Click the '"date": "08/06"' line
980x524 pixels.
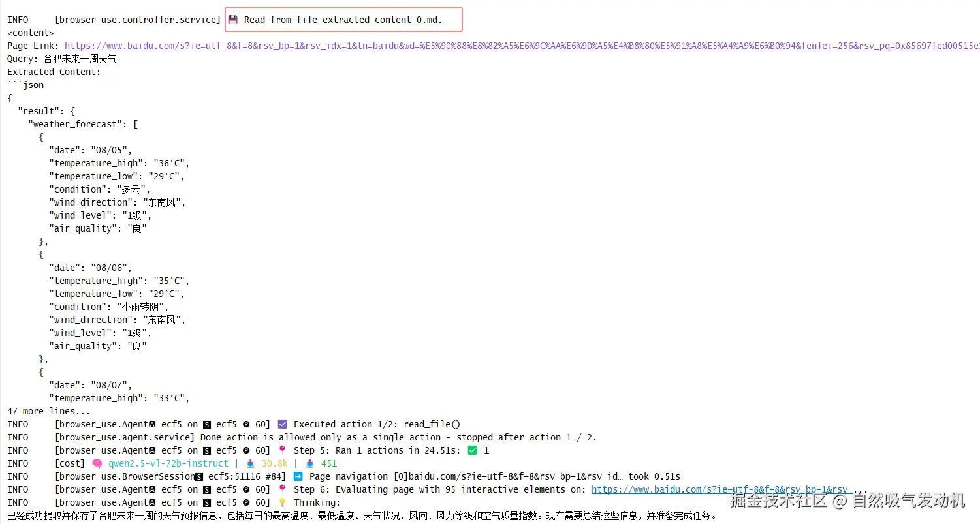tap(91, 268)
